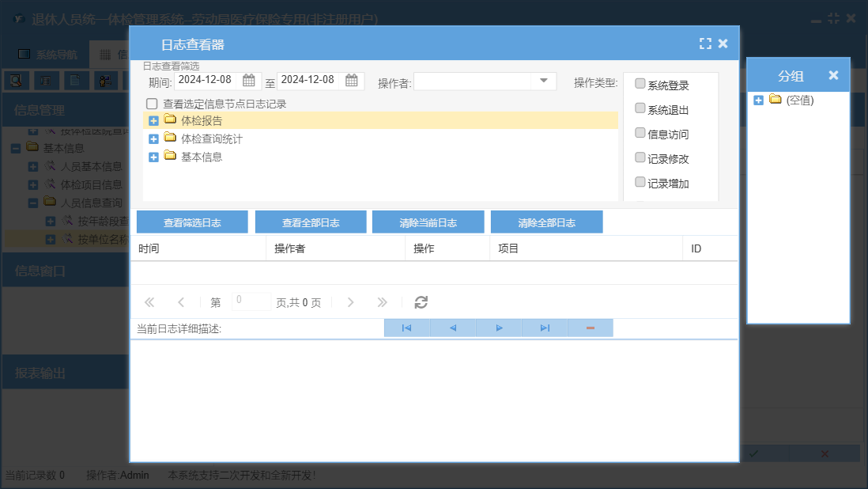The width and height of the screenshot is (868, 489).
Task: Check 查看选定信息节点日志记录 option
Action: tap(152, 104)
